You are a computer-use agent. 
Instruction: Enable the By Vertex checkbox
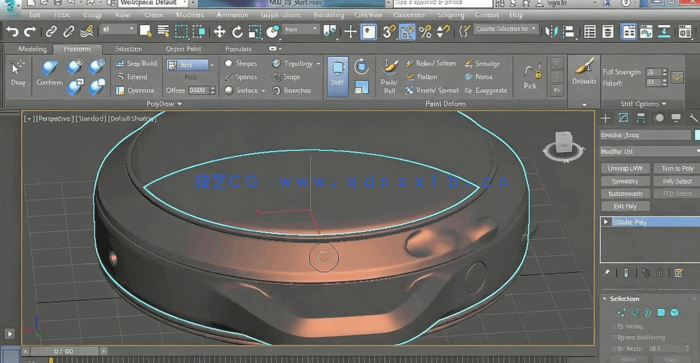pos(614,326)
